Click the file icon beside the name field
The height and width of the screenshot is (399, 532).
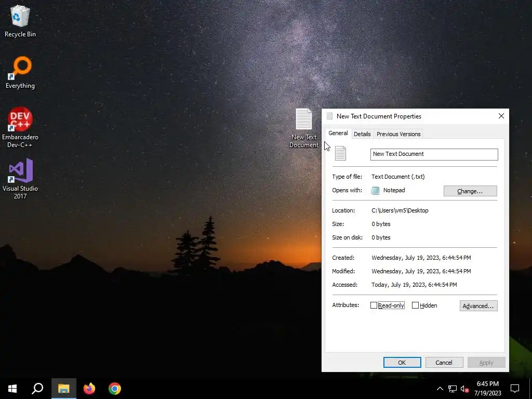340,153
